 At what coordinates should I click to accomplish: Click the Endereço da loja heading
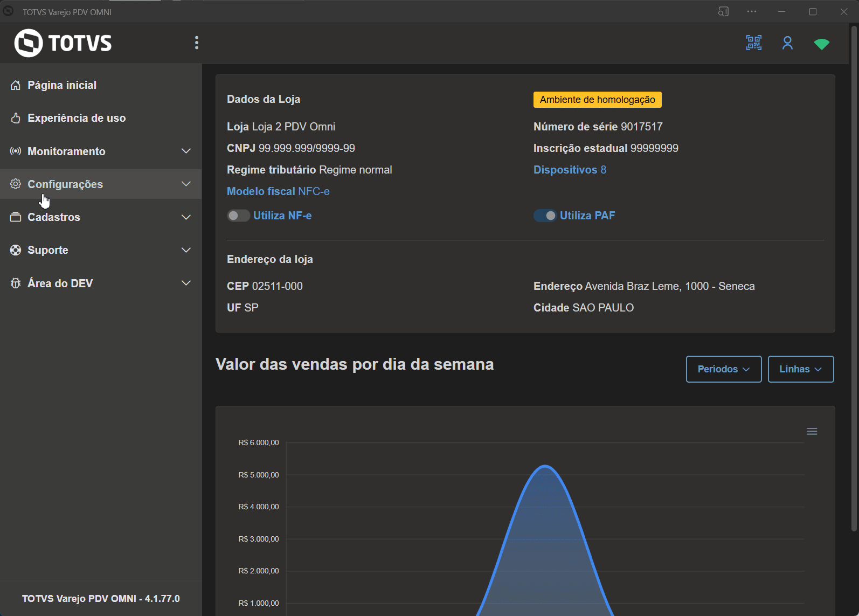270,259
